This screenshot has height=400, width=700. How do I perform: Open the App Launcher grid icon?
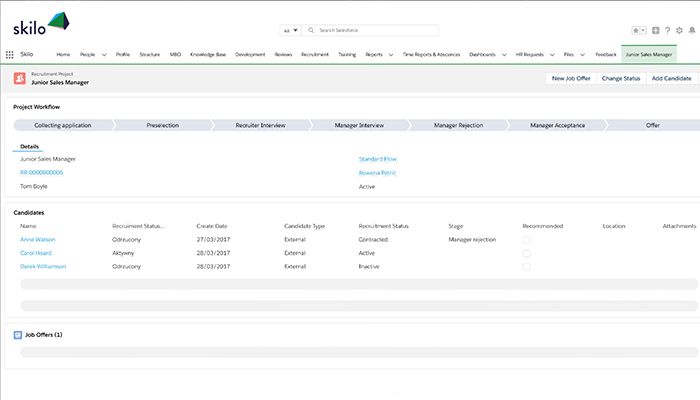tap(10, 54)
